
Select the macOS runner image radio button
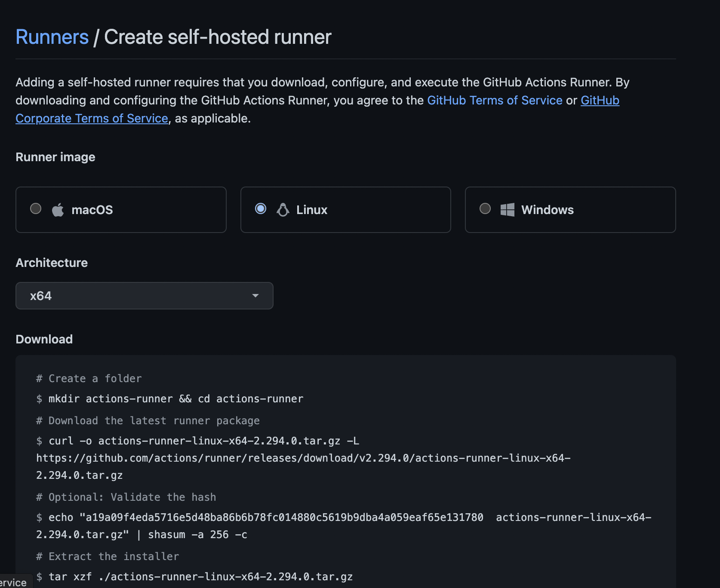coord(36,208)
